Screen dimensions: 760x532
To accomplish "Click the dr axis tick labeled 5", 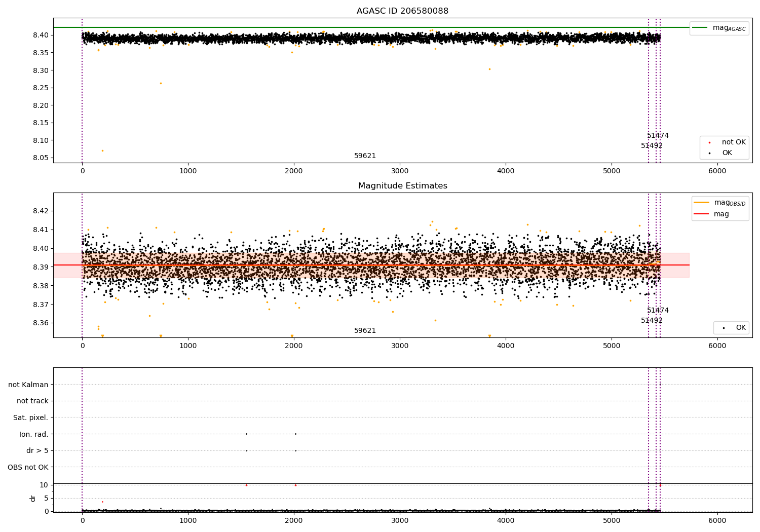I will [x=47, y=498].
